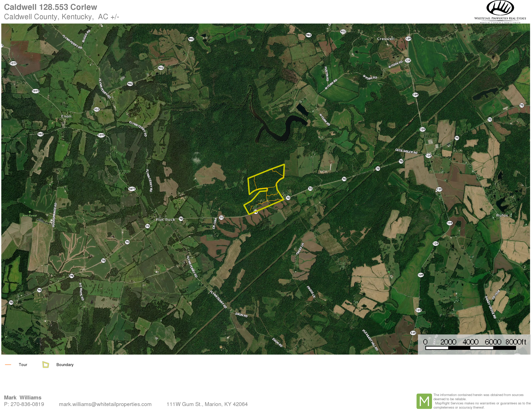Click the yellow Boundary legend icon
This screenshot has height=411, width=532.
point(45,364)
